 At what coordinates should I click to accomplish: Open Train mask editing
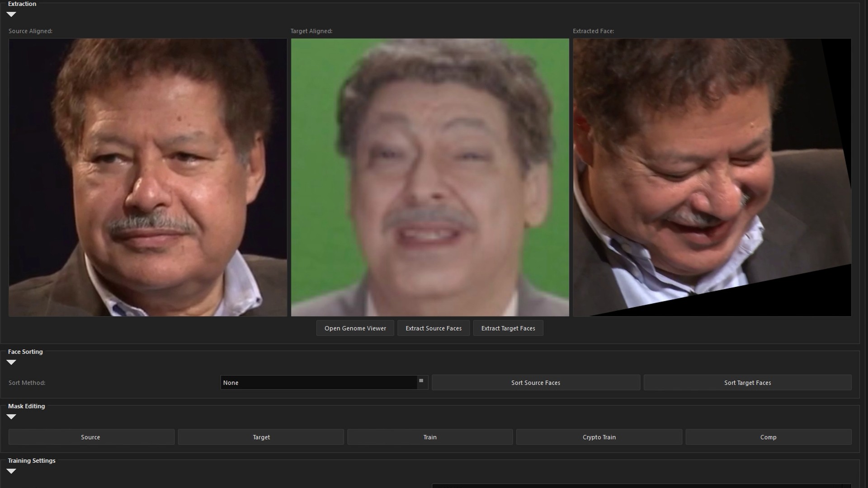[430, 437]
